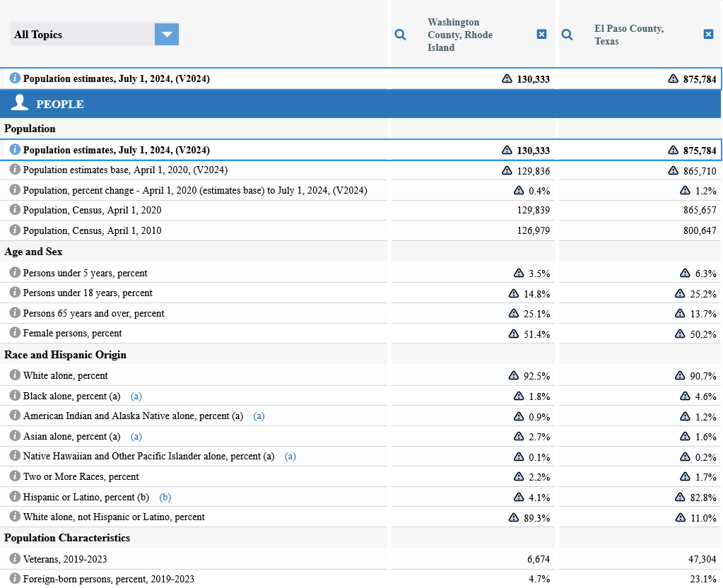Remove Washington County, Rhode Island column
Image resolution: width=723 pixels, height=588 pixels.
tap(542, 34)
